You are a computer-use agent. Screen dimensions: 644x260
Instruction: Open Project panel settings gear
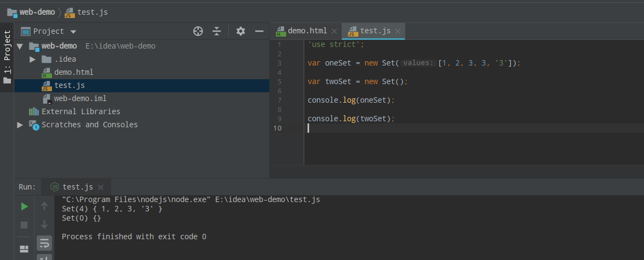tap(241, 31)
